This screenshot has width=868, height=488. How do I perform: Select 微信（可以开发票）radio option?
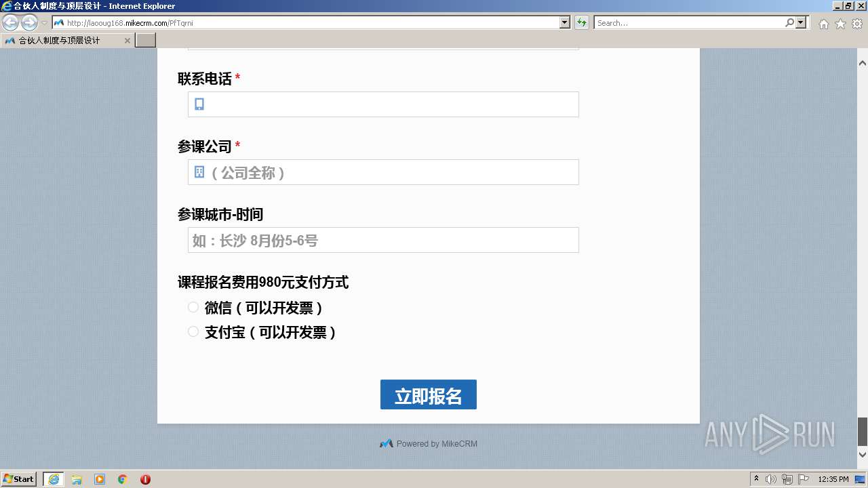pos(193,308)
